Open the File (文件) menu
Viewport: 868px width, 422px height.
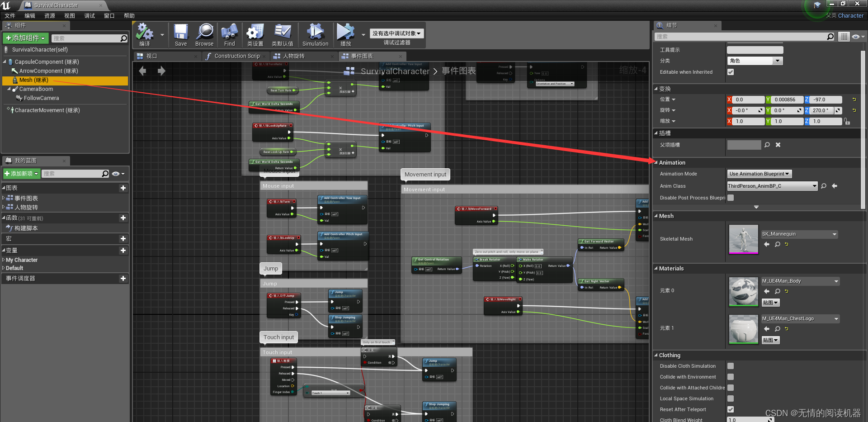pyautogui.click(x=10, y=16)
